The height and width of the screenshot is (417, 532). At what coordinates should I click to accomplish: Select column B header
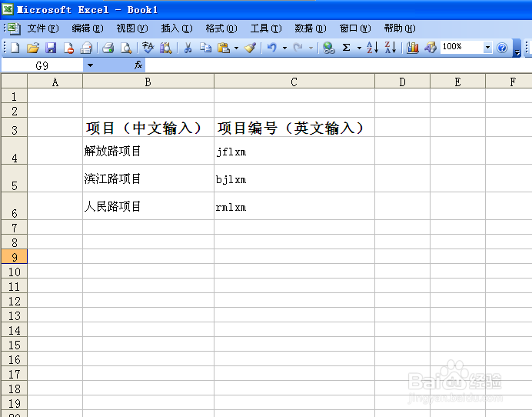148,82
